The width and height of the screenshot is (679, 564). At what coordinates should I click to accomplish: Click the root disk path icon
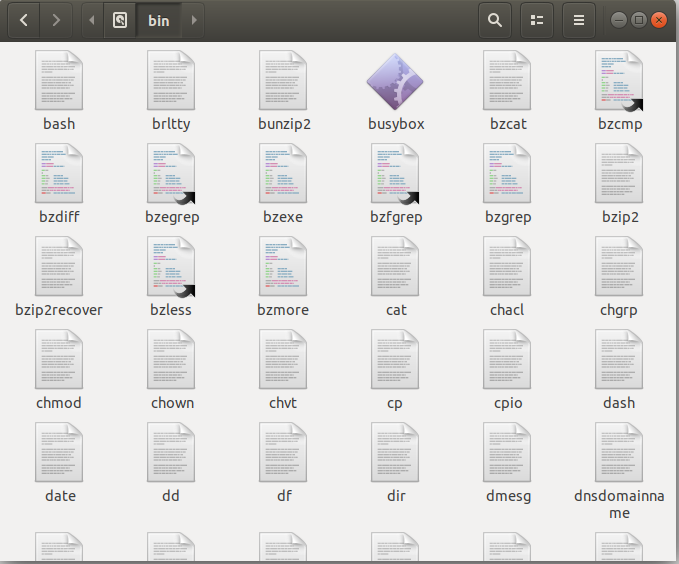(120, 19)
